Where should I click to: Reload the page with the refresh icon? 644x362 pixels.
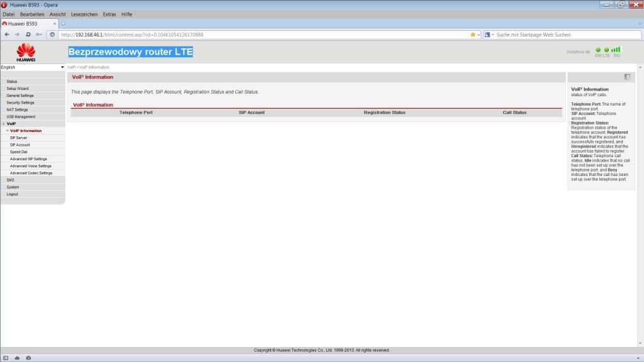[x=28, y=35]
